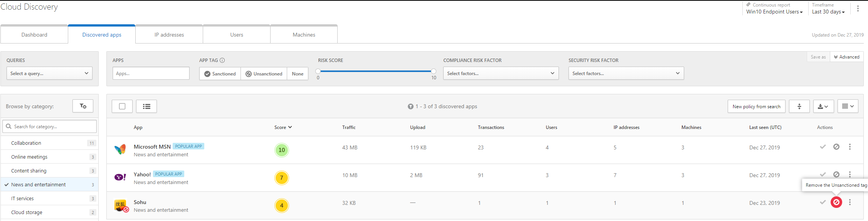Tag Sohu as sanctioned checkmark

coord(823,202)
